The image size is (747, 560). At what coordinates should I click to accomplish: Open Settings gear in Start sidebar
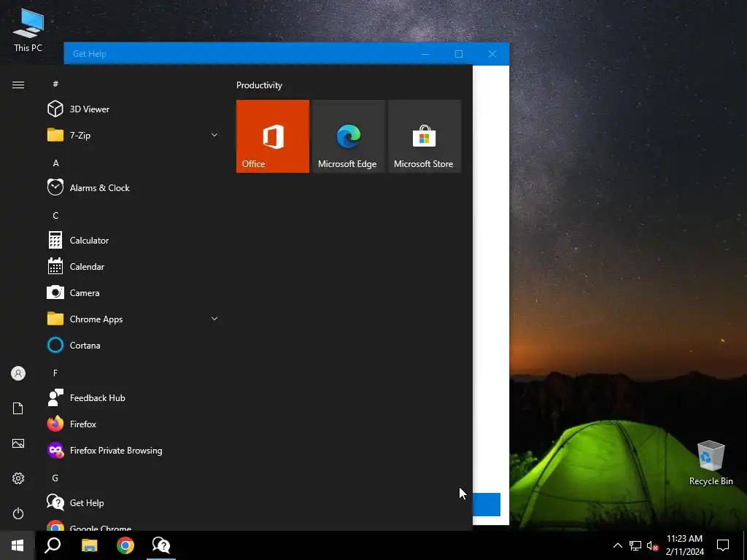[18, 478]
